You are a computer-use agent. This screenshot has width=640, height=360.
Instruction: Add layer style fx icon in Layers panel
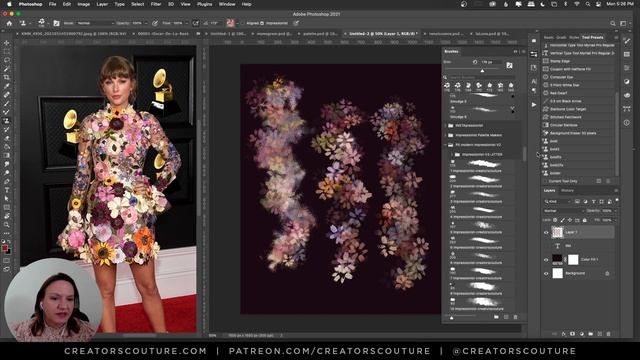click(564, 334)
